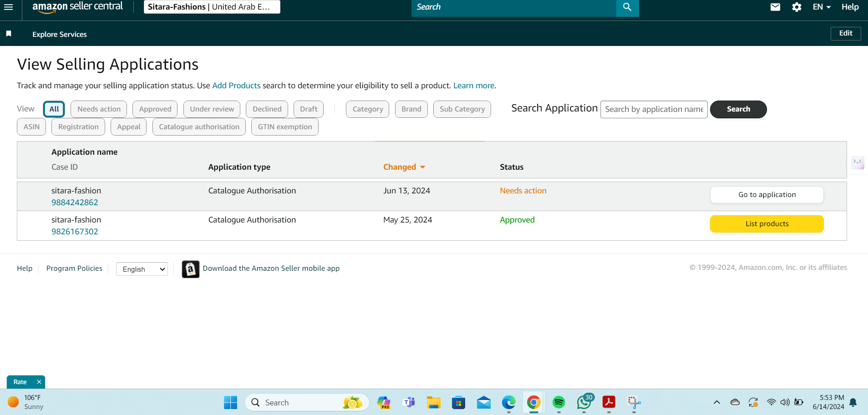This screenshot has height=415, width=868.
Task: Open Windows notification bell
Action: (x=853, y=402)
